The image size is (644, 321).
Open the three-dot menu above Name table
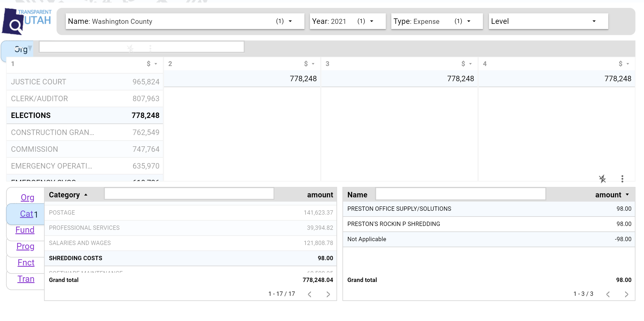622,179
